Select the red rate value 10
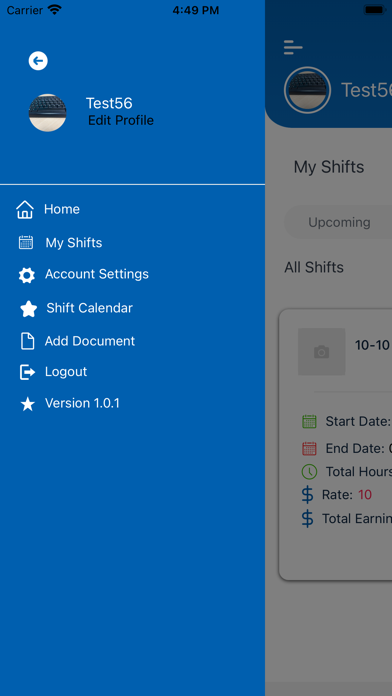 coord(365,494)
